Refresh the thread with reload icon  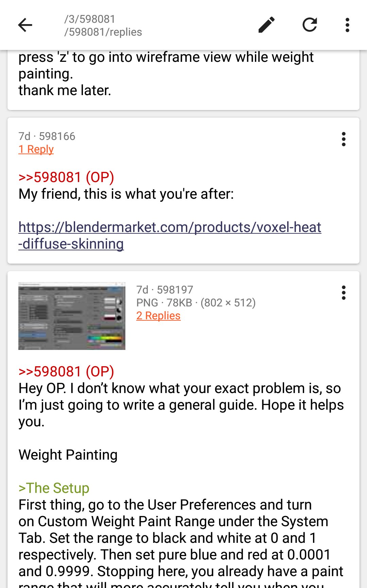tap(310, 25)
